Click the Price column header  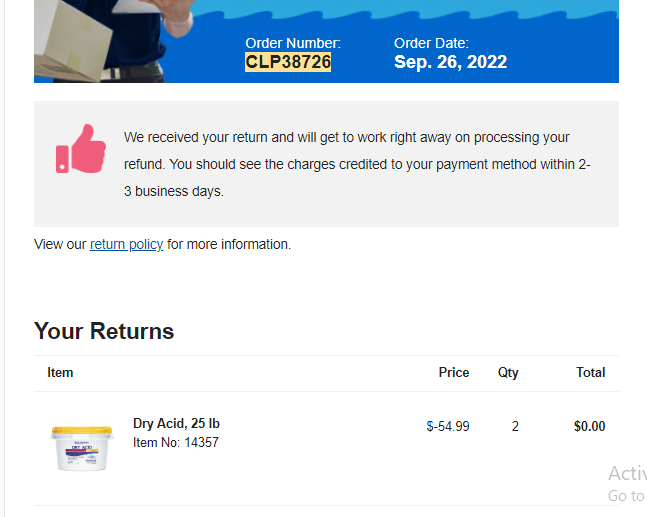click(453, 373)
